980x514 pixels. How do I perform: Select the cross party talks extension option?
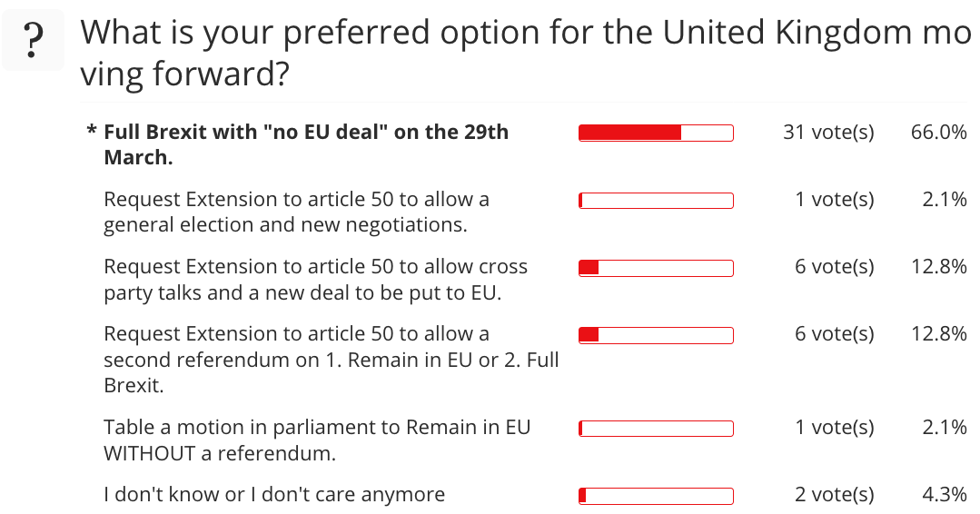tap(316, 279)
